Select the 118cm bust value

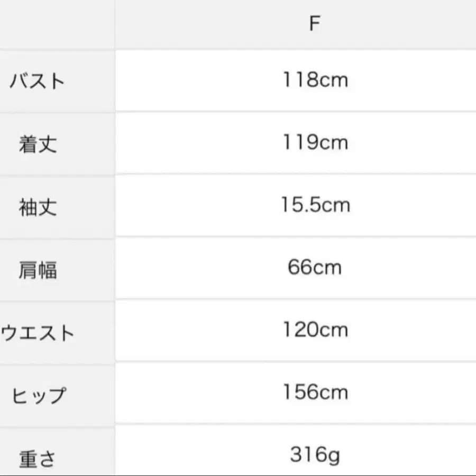315,80
